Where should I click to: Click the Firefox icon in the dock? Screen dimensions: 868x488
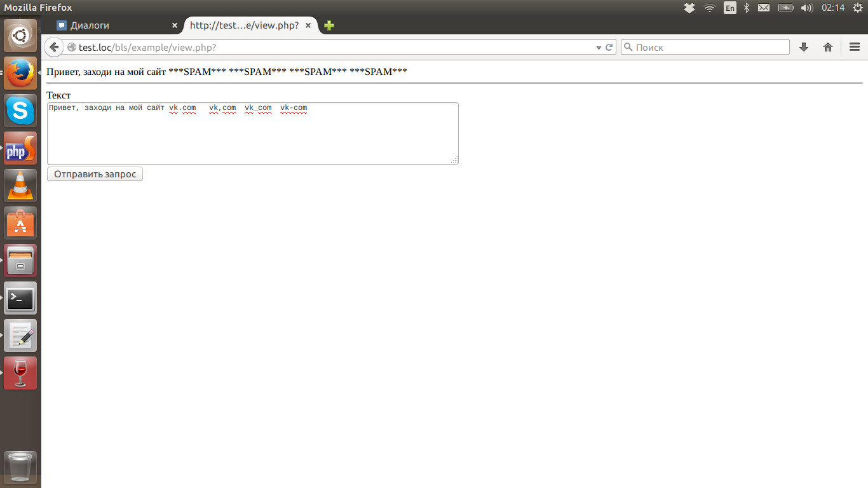(x=20, y=73)
